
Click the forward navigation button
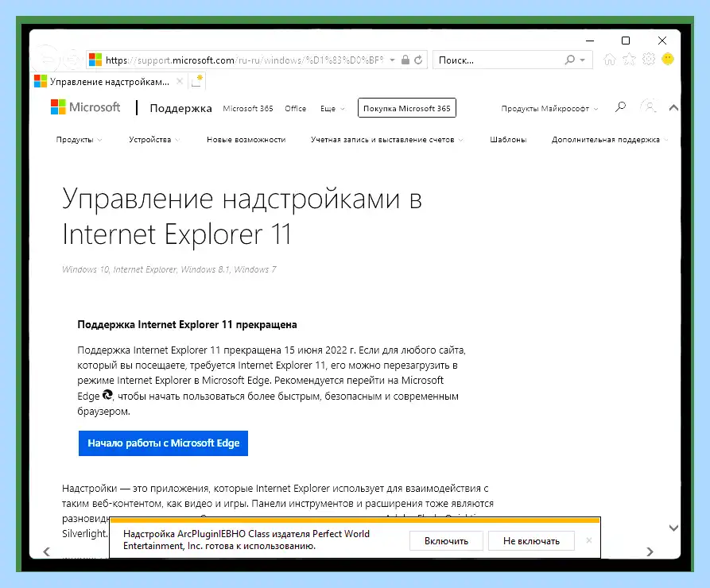click(72, 60)
